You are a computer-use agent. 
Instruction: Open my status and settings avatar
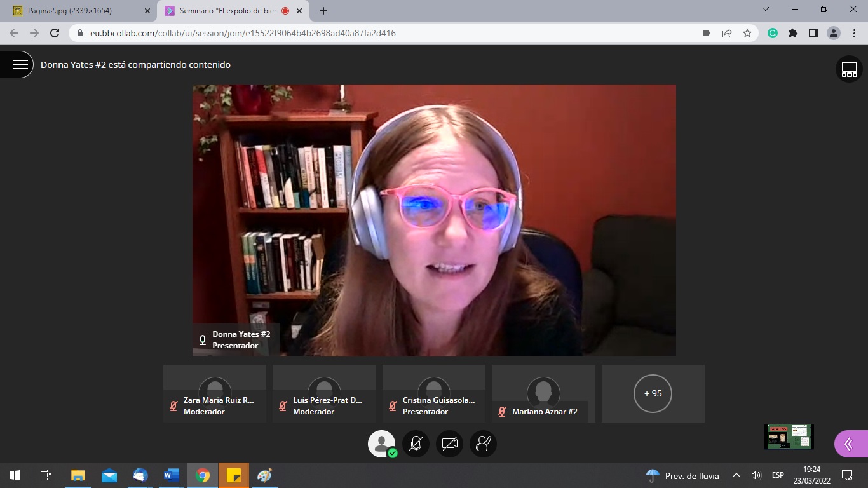pyautogui.click(x=381, y=444)
